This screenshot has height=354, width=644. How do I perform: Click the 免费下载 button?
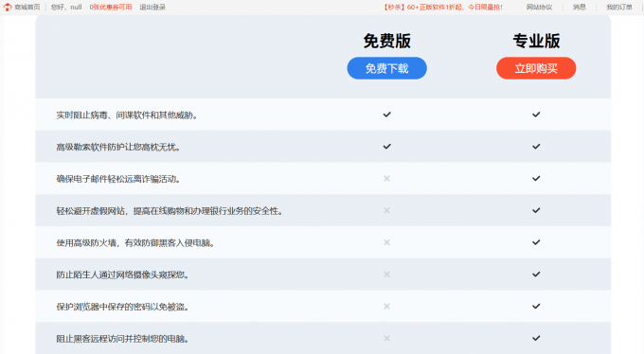point(387,68)
